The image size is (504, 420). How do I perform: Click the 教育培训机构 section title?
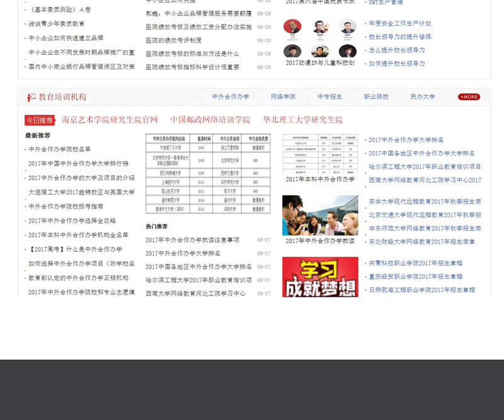tap(62, 97)
